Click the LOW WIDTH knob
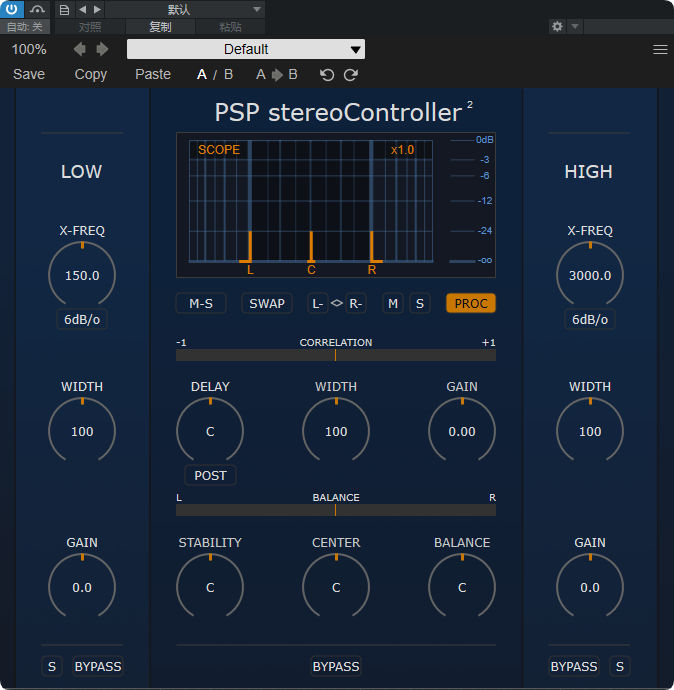674x690 pixels. pyautogui.click(x=82, y=431)
